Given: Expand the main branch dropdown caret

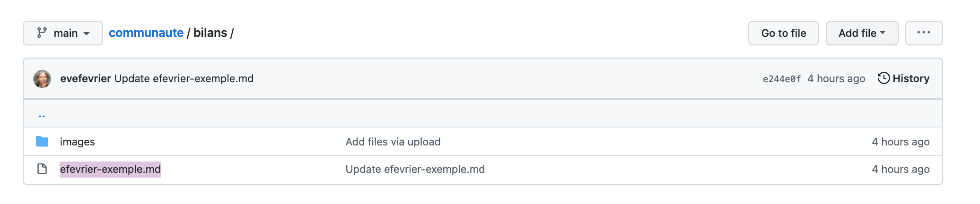Looking at the screenshot, I should coord(87,34).
